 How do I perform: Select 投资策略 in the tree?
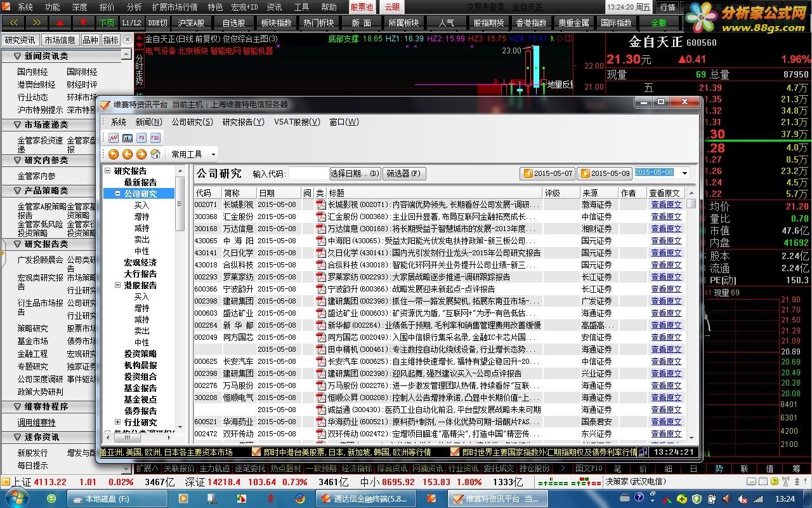coord(140,354)
